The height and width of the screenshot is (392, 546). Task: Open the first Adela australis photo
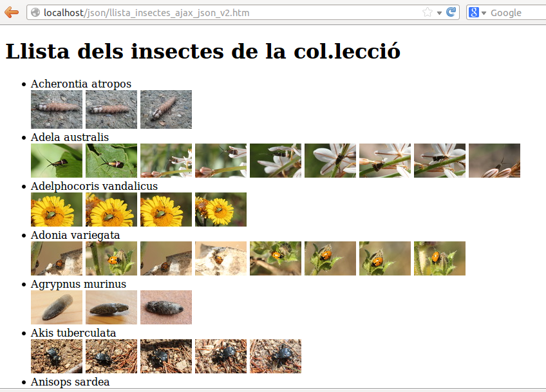57,160
